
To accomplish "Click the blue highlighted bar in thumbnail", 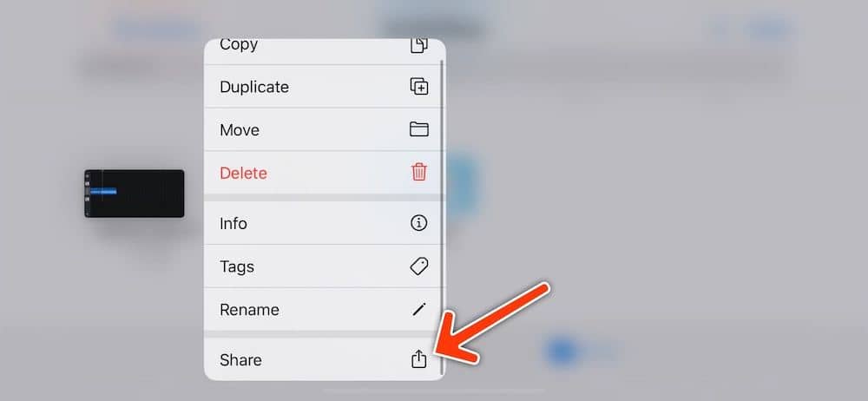I will click(103, 192).
